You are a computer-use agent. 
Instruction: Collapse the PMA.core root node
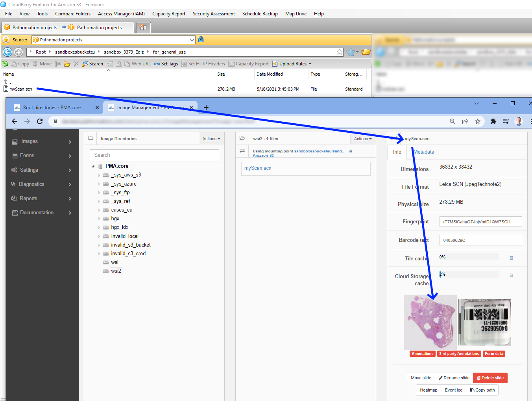[x=93, y=166]
